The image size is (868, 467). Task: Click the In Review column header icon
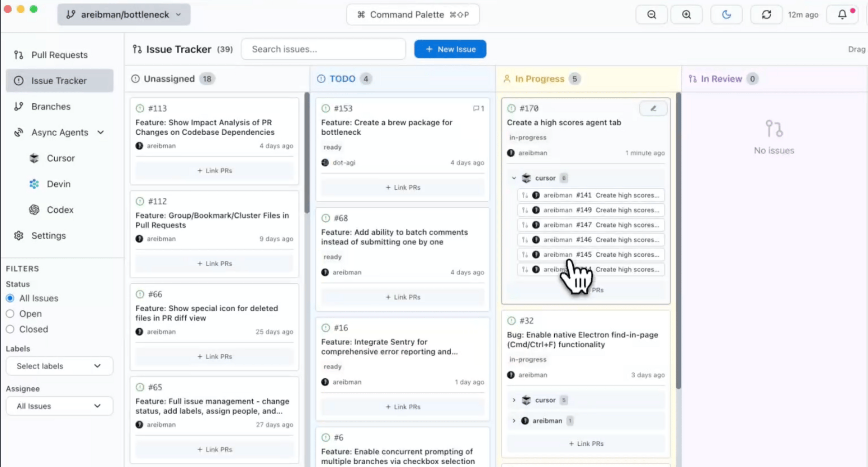[x=693, y=79]
